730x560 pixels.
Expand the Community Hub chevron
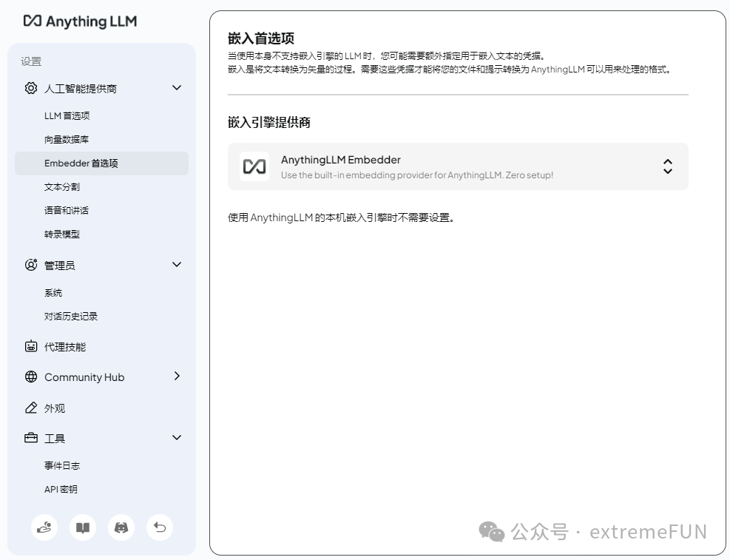(177, 376)
